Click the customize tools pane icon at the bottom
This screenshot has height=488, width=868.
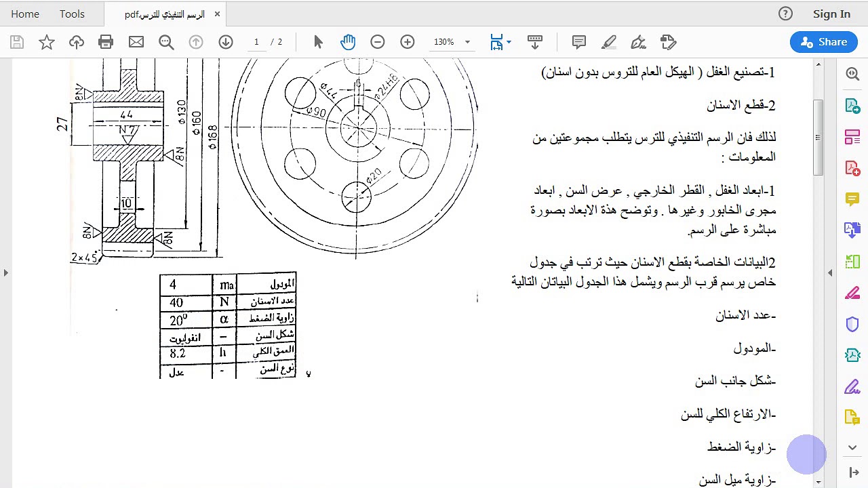(853, 472)
